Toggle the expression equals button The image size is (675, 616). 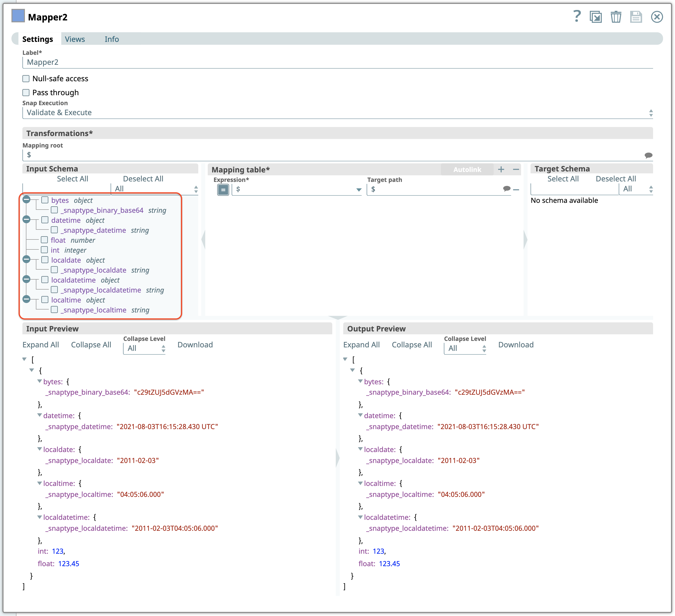pos(223,190)
